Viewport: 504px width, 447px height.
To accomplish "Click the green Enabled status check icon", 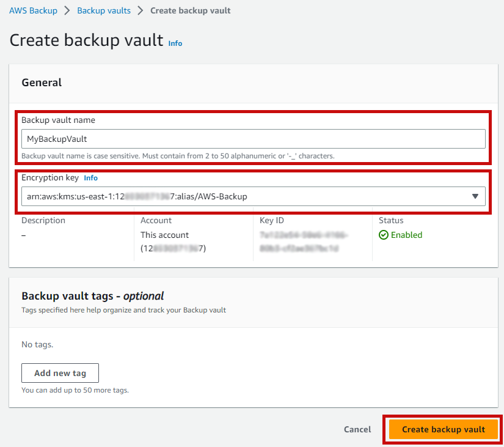I will (x=384, y=235).
